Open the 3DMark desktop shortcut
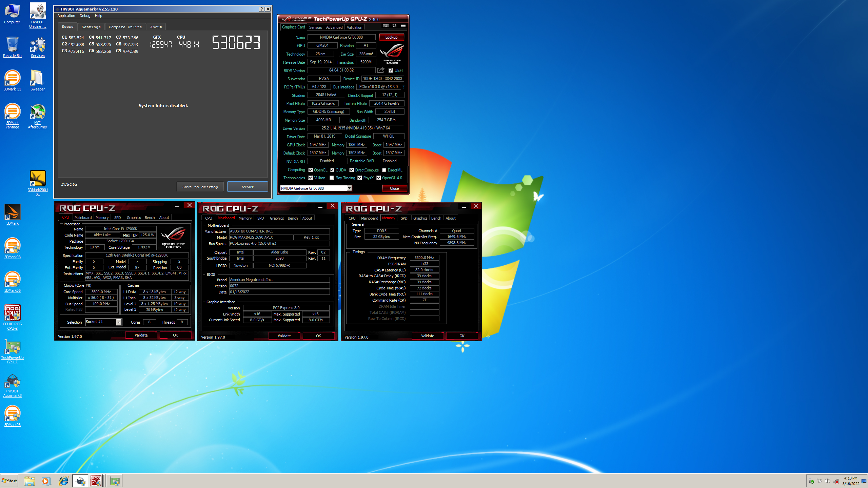868x488 pixels. point(12,215)
